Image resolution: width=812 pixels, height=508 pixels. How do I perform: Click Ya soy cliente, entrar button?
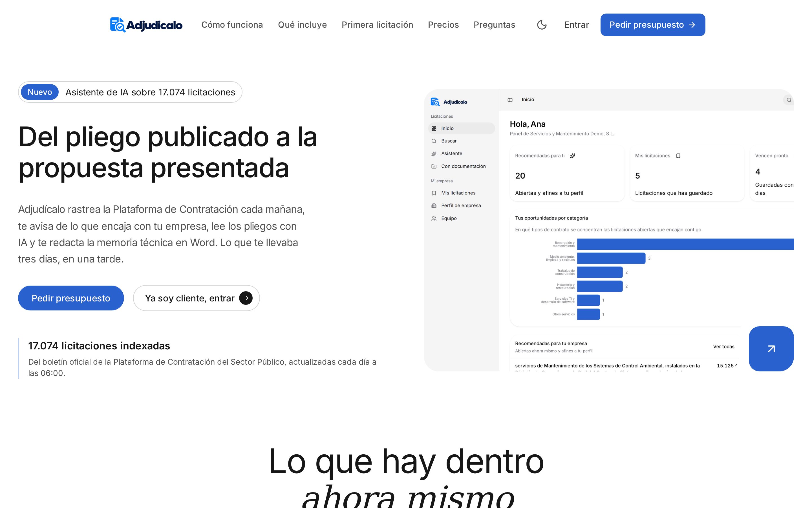[196, 298]
